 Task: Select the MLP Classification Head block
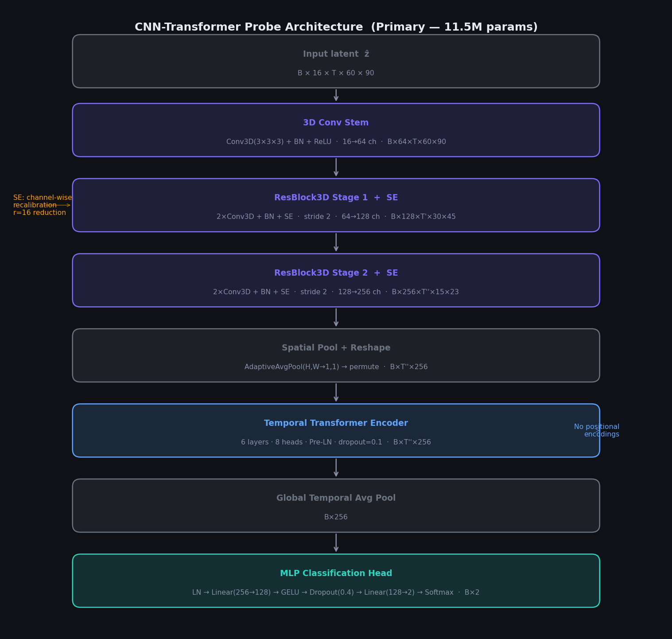[336, 581]
